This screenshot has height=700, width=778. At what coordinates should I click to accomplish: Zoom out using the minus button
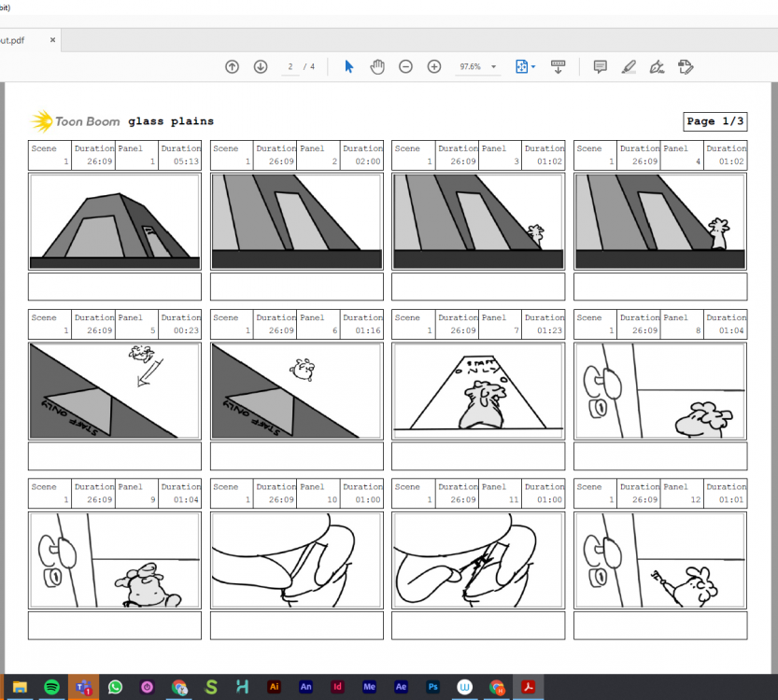(405, 67)
